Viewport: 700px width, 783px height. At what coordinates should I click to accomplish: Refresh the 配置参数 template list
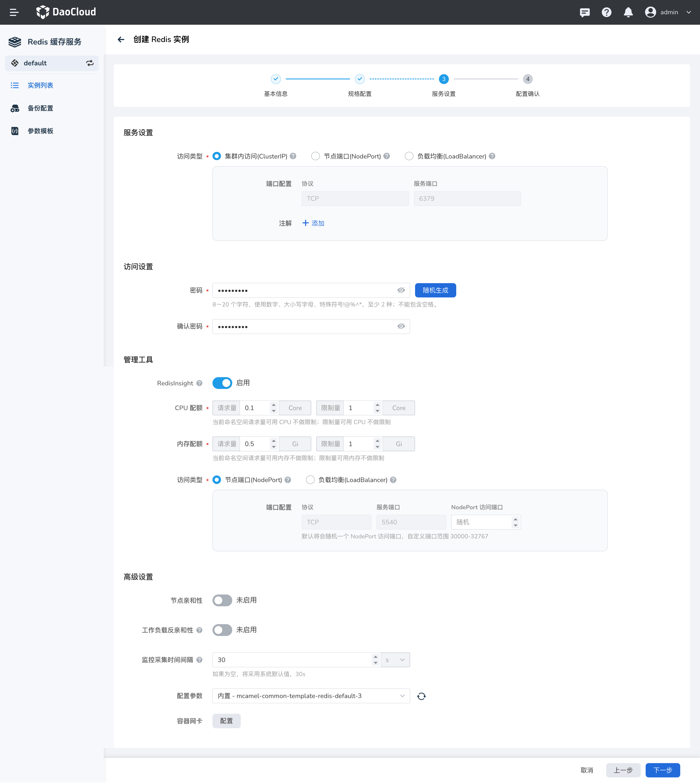(422, 696)
